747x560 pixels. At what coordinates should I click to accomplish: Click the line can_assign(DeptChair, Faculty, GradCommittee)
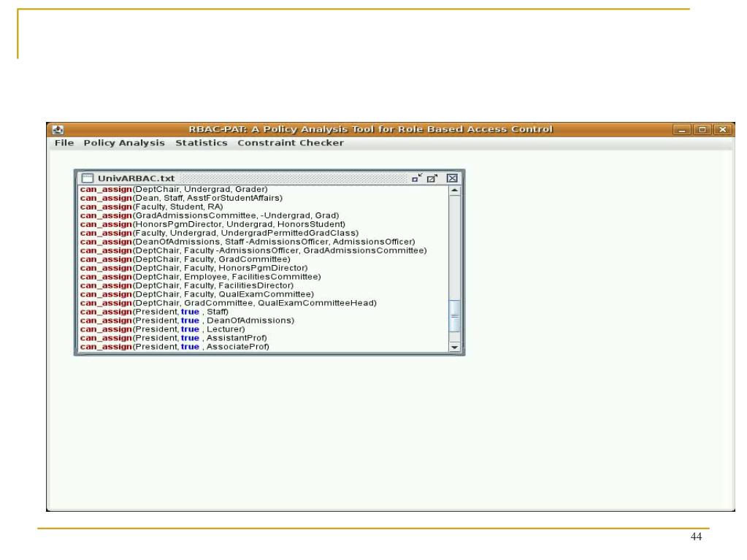tap(185, 259)
